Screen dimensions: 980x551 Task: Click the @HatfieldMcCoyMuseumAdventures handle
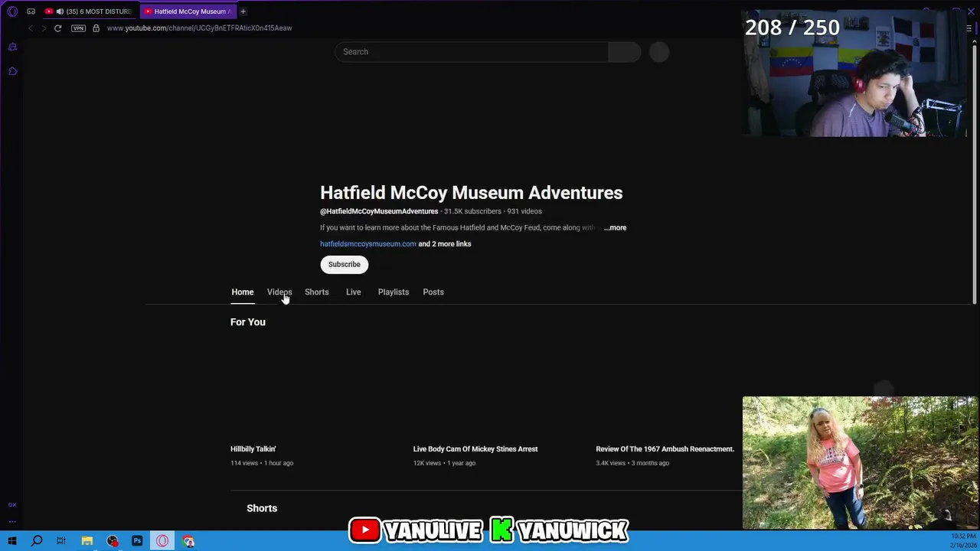379,211
